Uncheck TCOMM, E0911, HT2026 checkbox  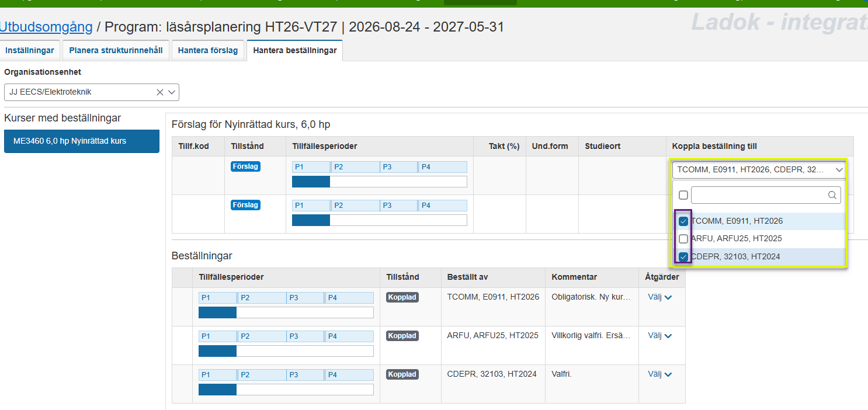(683, 221)
